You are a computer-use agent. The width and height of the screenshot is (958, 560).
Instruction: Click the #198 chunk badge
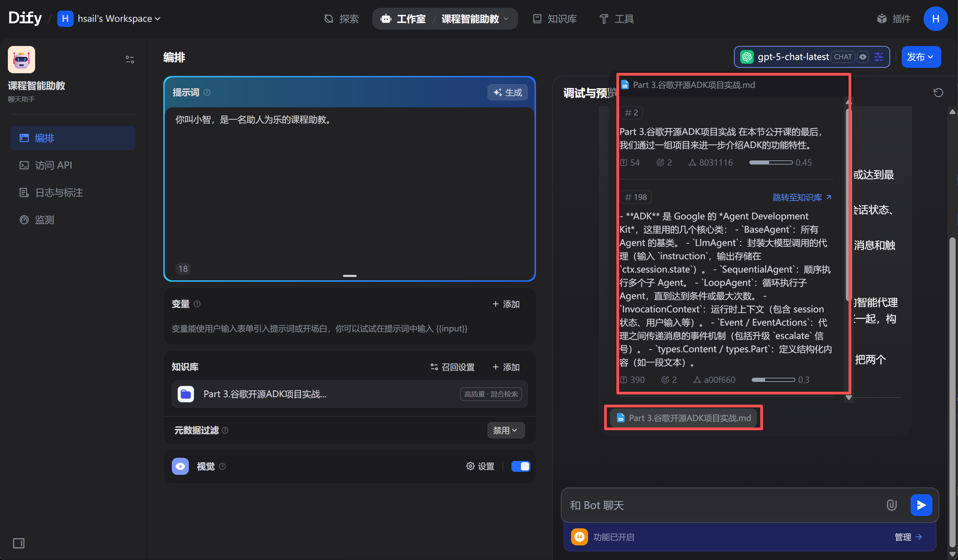(635, 197)
